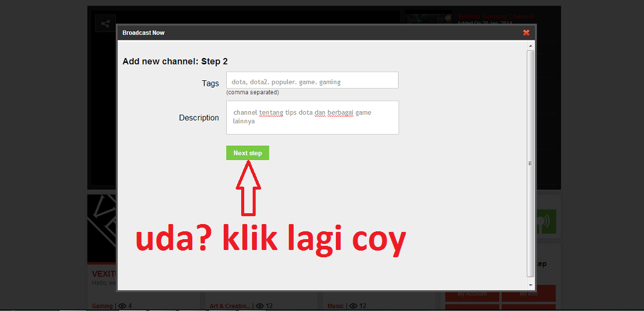Viewport: 644px width, 311px height.
Task: Click the Broadcast Now dialog title bar
Action: pyautogui.click(x=301, y=33)
